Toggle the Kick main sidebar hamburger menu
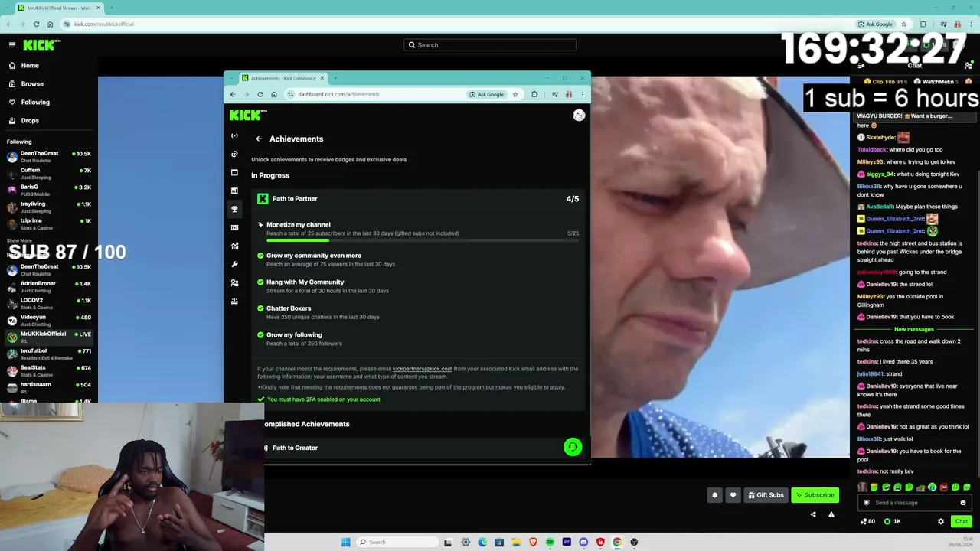This screenshot has height=551, width=980. coord(12,45)
